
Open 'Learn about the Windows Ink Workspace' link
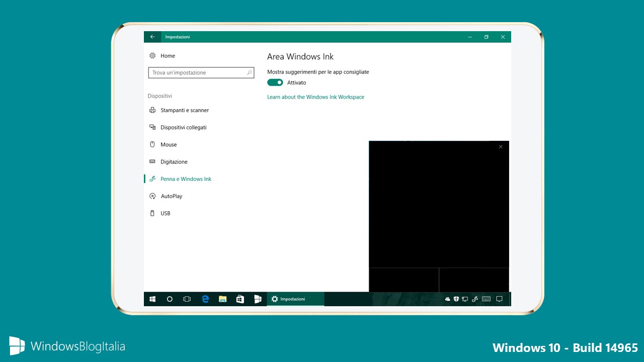pyautogui.click(x=315, y=97)
